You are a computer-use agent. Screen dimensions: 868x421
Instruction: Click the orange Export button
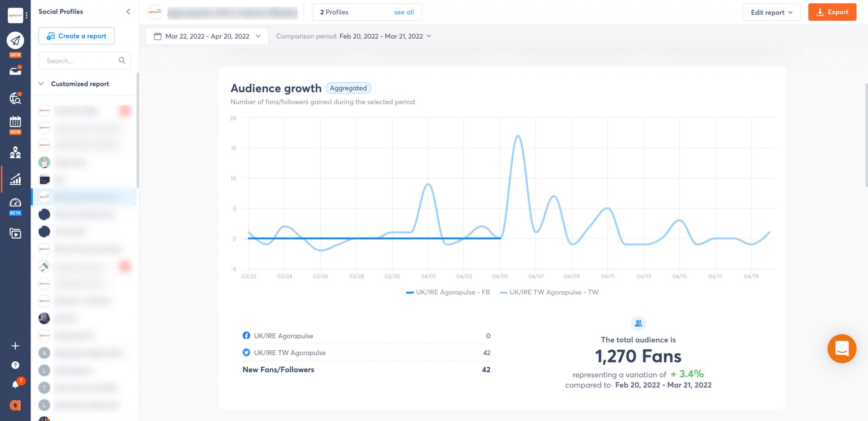(x=832, y=12)
